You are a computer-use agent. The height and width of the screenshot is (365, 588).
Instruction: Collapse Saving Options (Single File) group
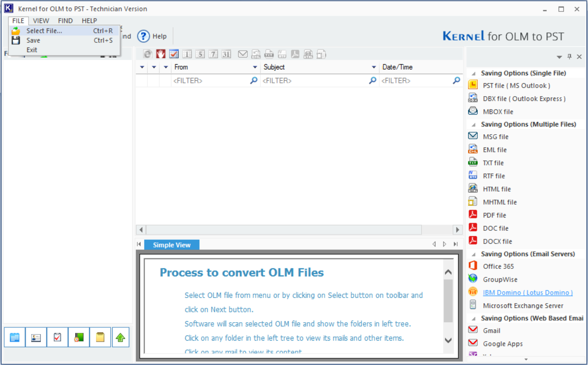473,74
